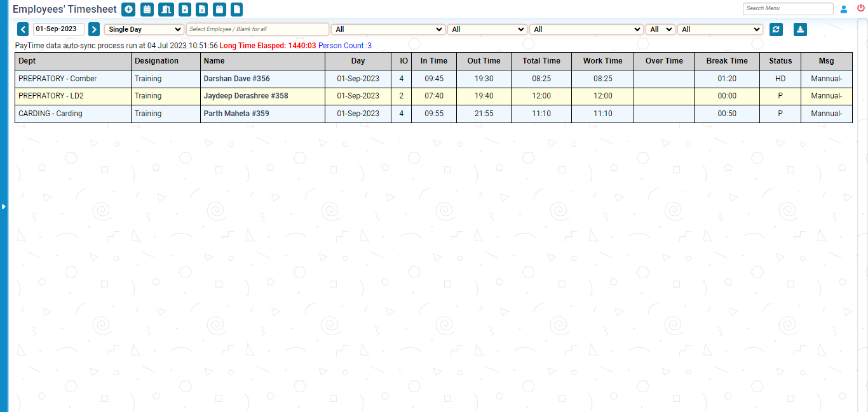868x412 pixels.
Task: Expand the first All filter dropdown
Action: pos(388,29)
